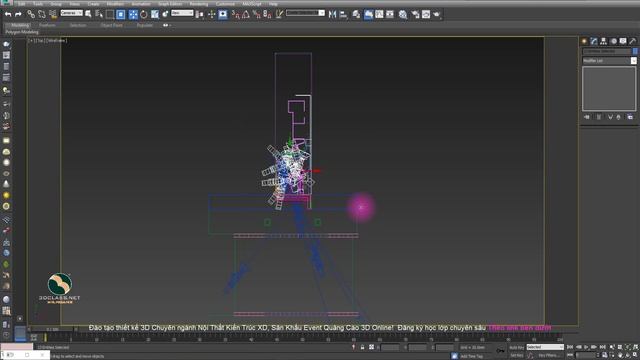Image resolution: width=640 pixels, height=360 pixels.
Task: Open the key filter Selected dropdown
Action: click(545, 347)
